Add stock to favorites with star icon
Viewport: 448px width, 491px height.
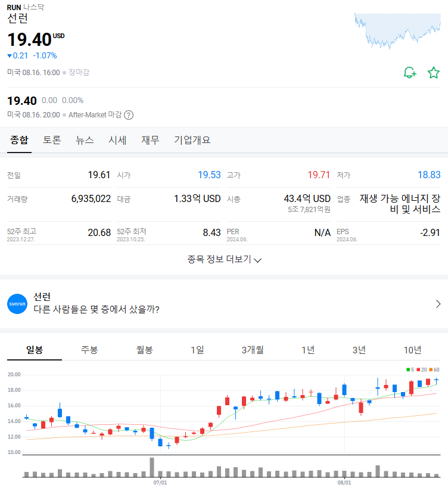click(x=434, y=73)
